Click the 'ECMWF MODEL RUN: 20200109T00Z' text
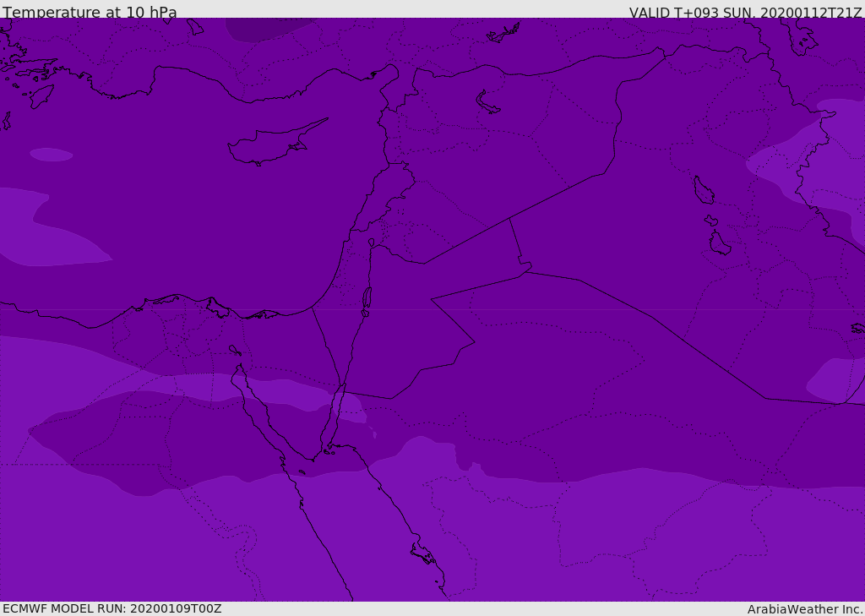 click(x=112, y=608)
